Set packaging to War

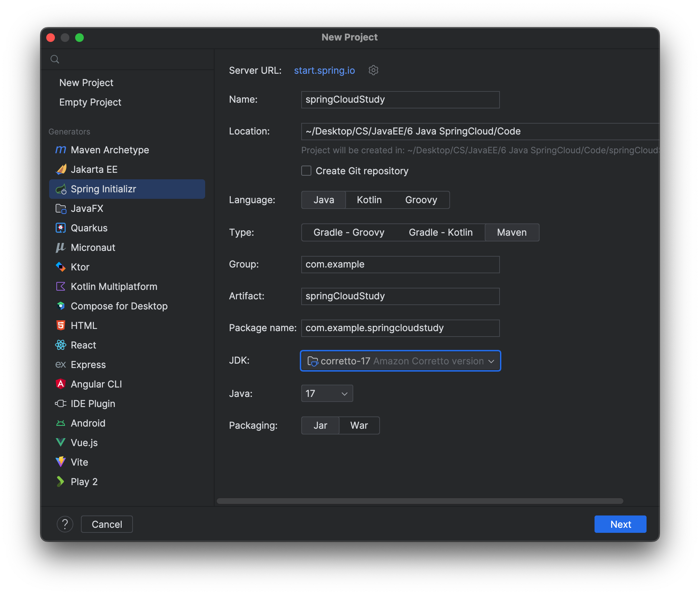click(359, 425)
